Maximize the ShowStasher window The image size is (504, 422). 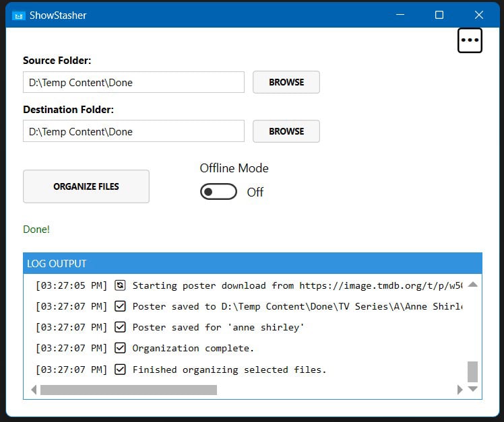439,15
